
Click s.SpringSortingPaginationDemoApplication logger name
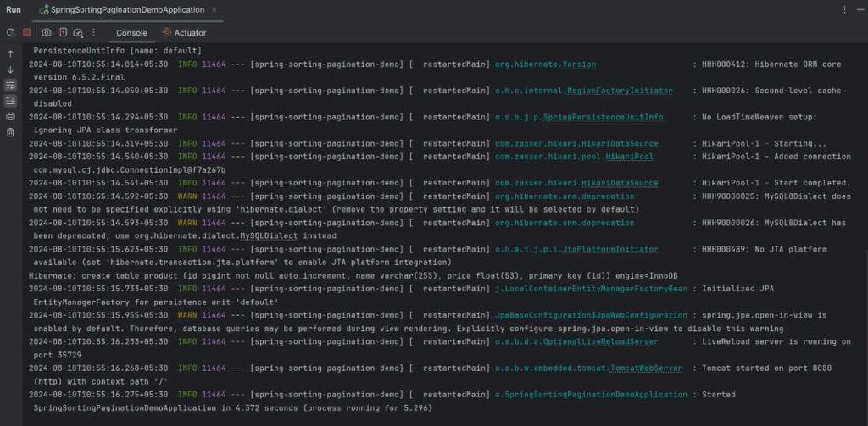pyautogui.click(x=591, y=395)
